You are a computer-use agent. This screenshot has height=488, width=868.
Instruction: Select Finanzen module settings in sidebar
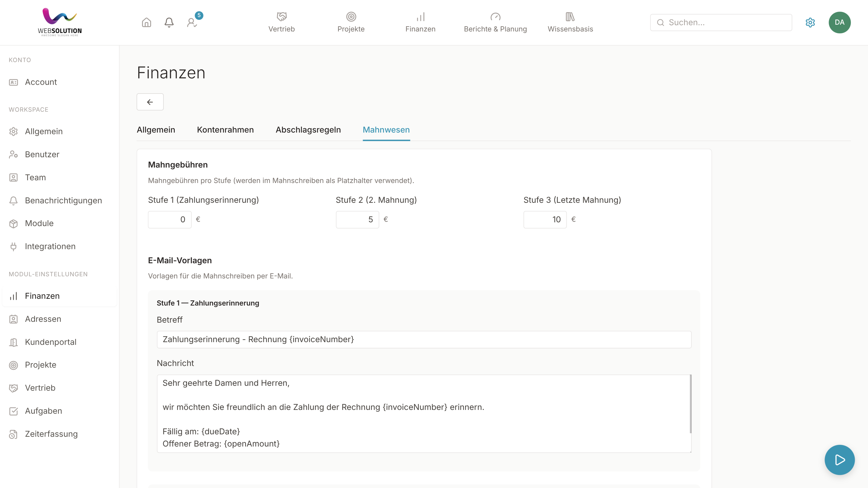pyautogui.click(x=59, y=296)
